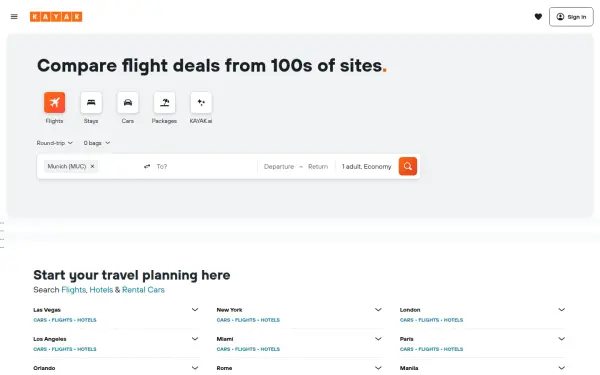Remove the Munich (MUC) origin chip

coord(92,166)
